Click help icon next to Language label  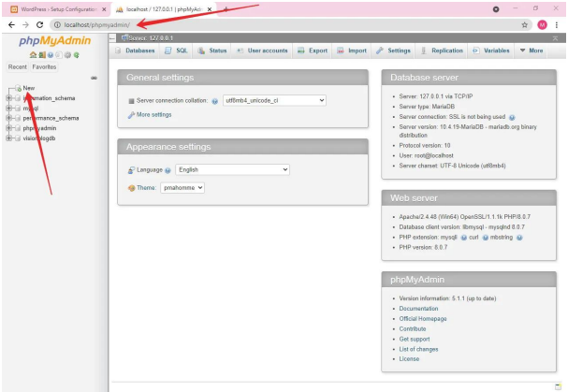pyautogui.click(x=167, y=170)
